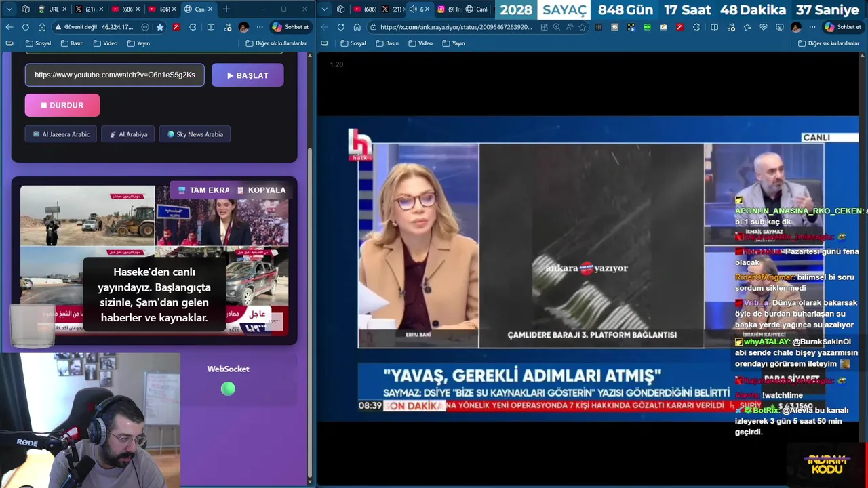Expand Diğer sık kullanılanlar in the x.com window
Image resolution: width=868 pixels, height=488 pixels.
[x=829, y=43]
